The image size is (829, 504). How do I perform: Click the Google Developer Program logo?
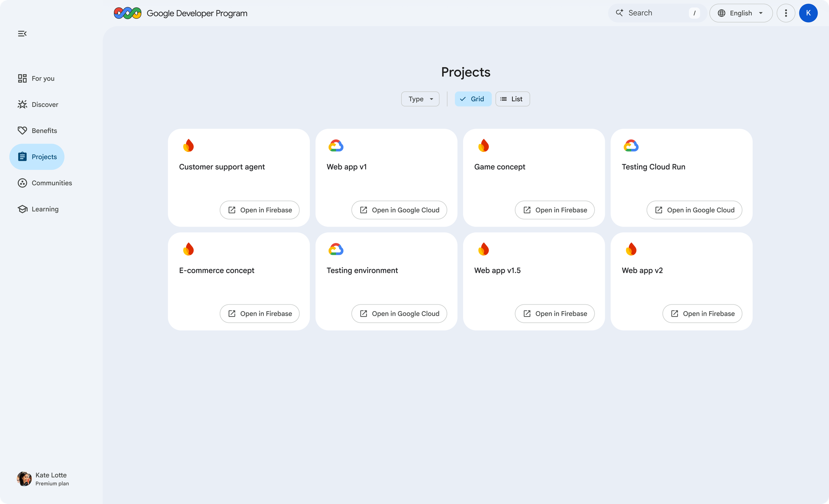[x=127, y=12]
